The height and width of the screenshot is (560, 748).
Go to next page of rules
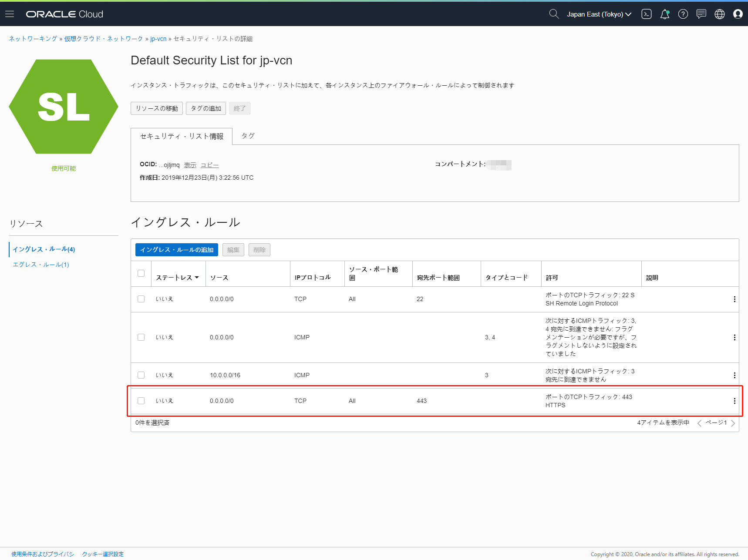[733, 423]
